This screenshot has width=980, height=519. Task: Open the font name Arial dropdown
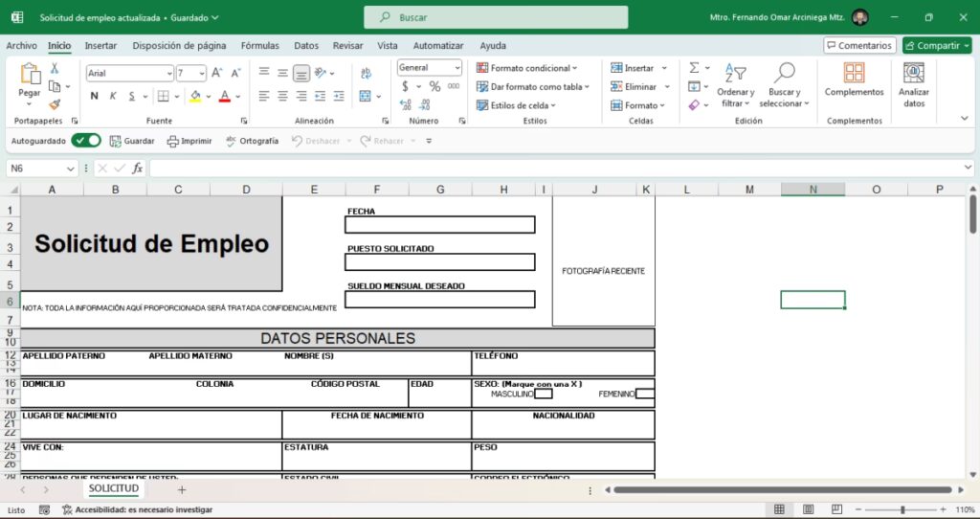(168, 73)
